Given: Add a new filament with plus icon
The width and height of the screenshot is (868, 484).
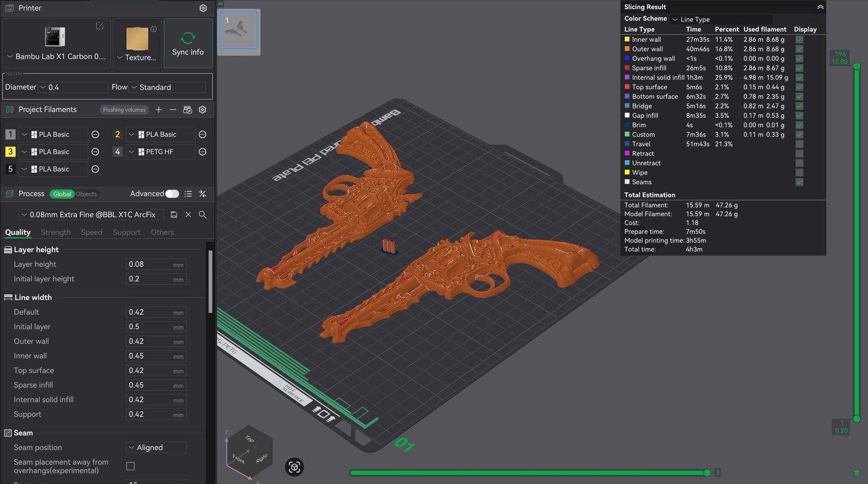Looking at the screenshot, I should (159, 110).
